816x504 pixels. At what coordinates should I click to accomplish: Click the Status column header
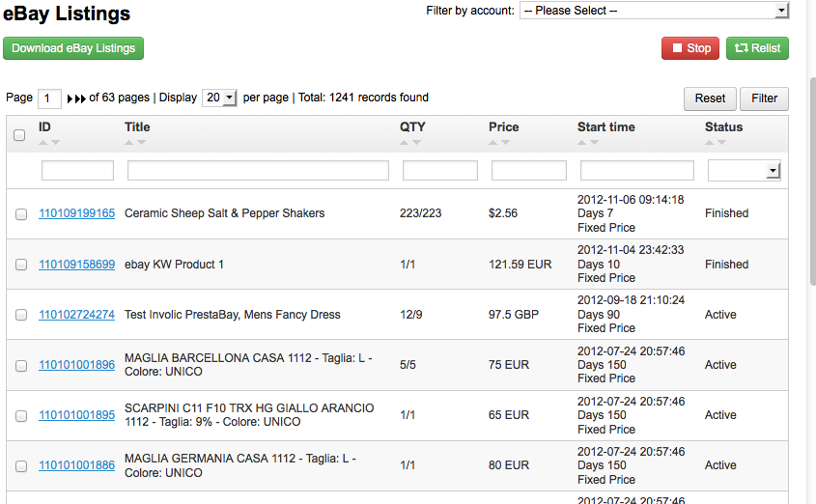724,126
